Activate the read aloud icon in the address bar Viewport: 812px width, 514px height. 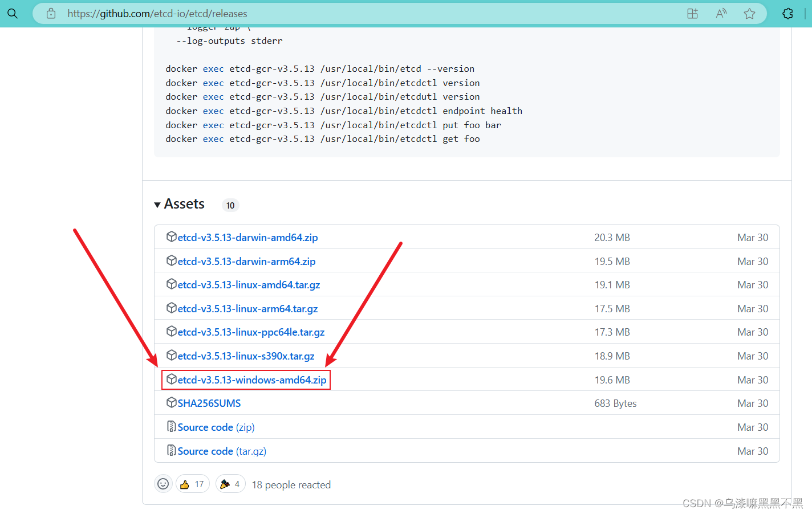(721, 13)
